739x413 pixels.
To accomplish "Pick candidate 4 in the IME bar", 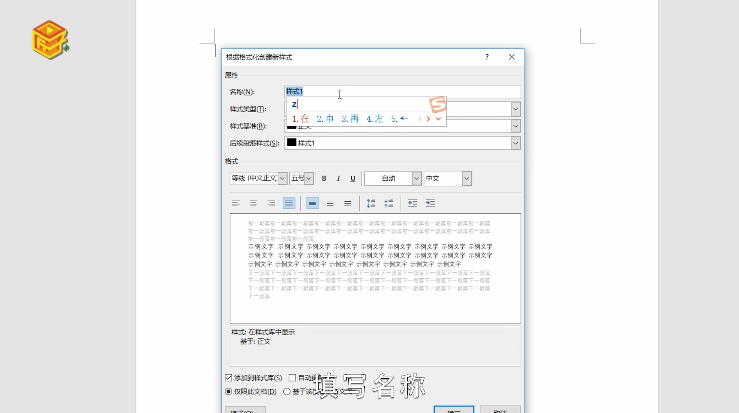I will click(x=374, y=118).
